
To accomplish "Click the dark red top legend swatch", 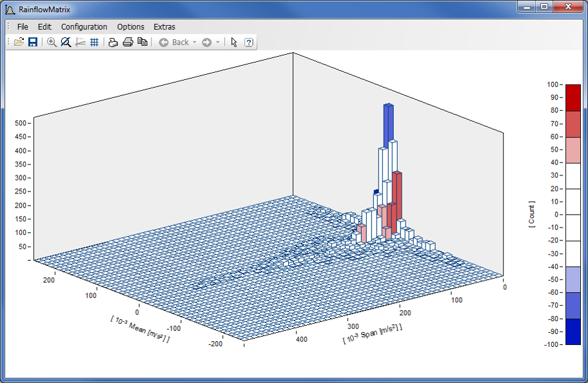I will (x=573, y=97).
